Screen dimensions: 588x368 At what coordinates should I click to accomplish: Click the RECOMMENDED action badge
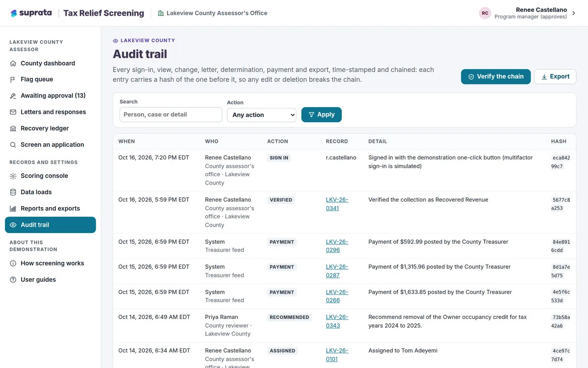[x=290, y=317]
